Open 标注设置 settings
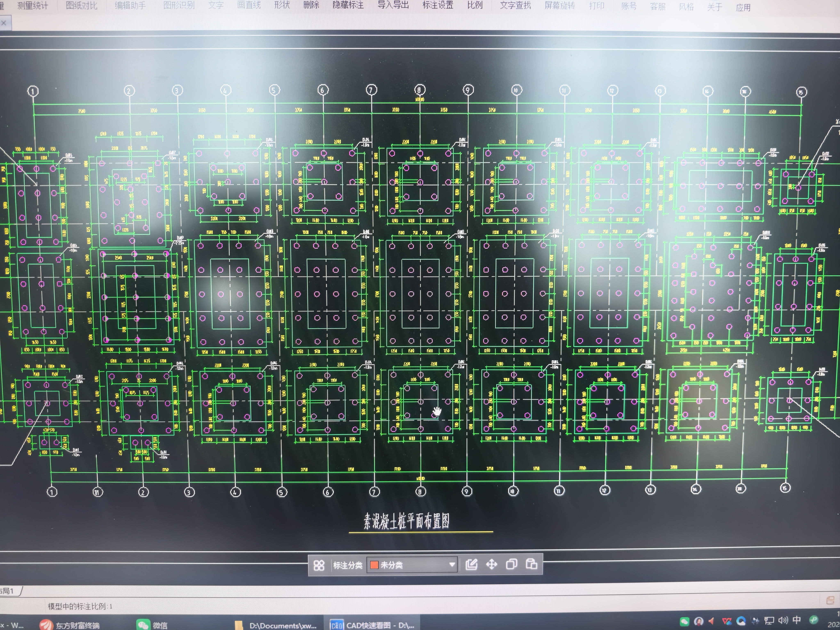The image size is (840, 630). click(438, 5)
